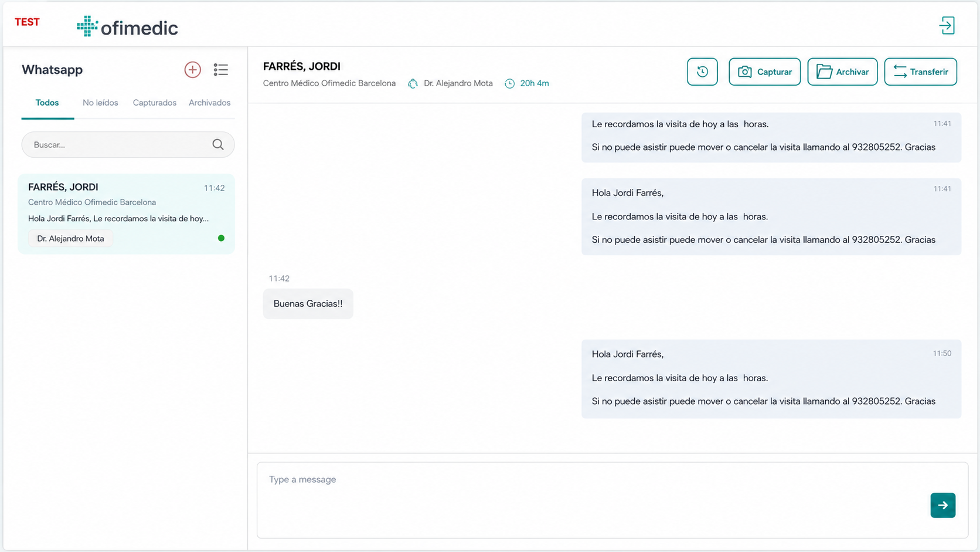Screen dimensions: 980x552
Task: Click the search magnifier icon
Action: [x=218, y=144]
